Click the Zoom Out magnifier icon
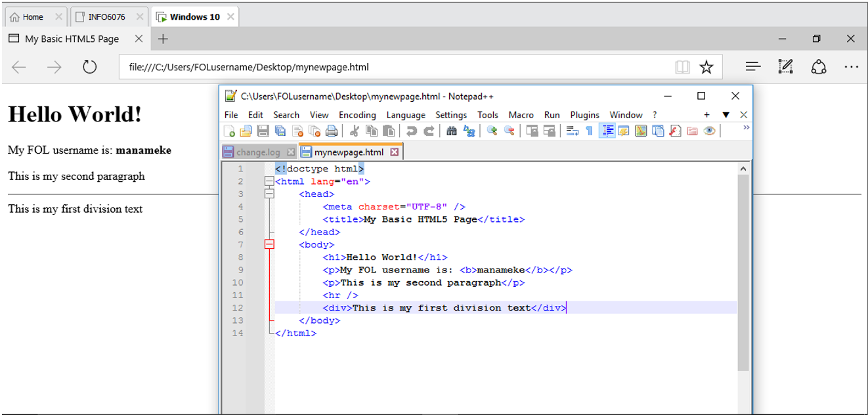868x415 pixels. [509, 131]
